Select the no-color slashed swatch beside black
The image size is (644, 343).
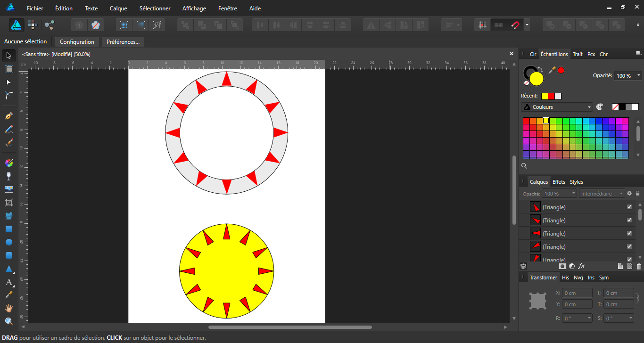click(615, 107)
